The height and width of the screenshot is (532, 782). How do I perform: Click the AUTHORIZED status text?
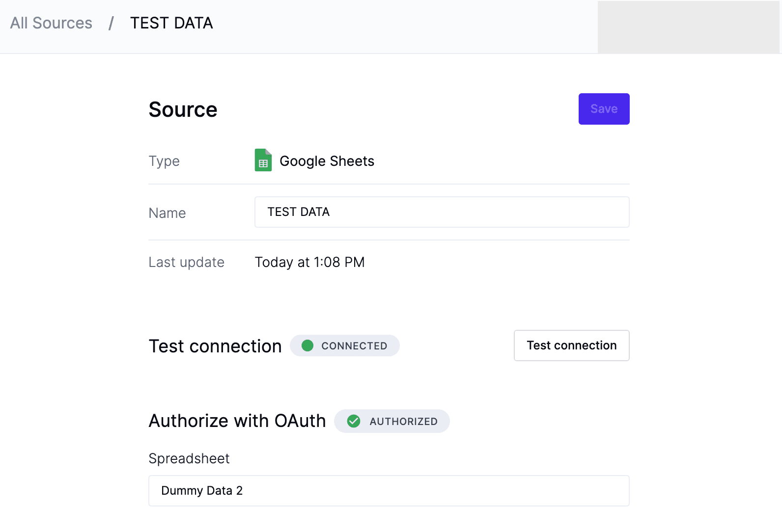(403, 422)
